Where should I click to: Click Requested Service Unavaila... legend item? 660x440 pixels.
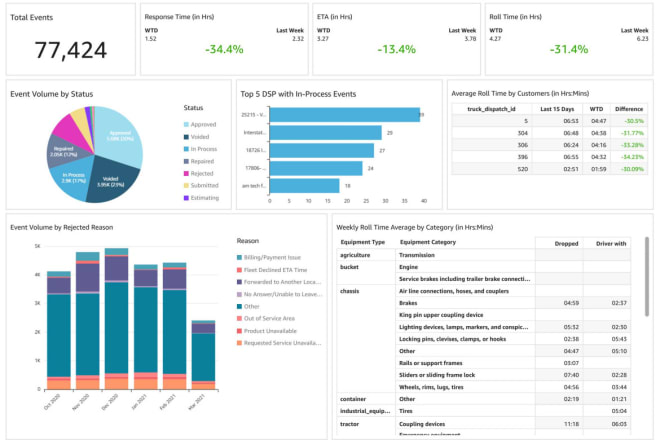279,343
